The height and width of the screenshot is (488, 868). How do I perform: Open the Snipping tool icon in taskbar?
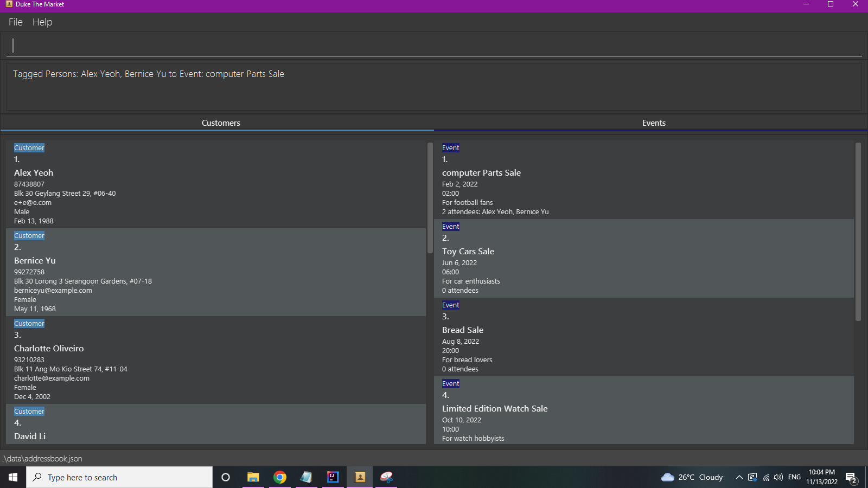[x=386, y=477]
